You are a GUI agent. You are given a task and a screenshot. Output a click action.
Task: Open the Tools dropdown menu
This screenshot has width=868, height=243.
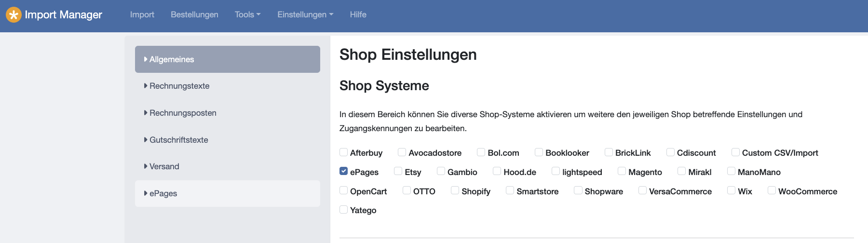coord(247,14)
